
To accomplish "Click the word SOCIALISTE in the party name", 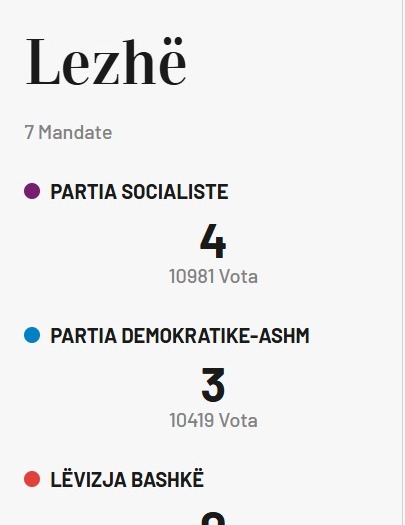I will point(175,192).
